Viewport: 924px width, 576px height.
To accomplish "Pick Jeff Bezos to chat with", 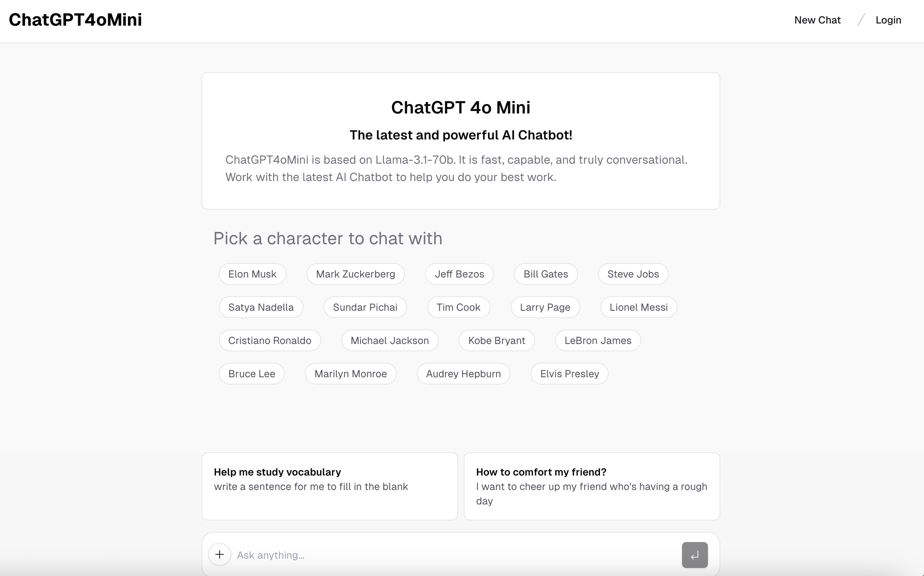I will (x=459, y=274).
